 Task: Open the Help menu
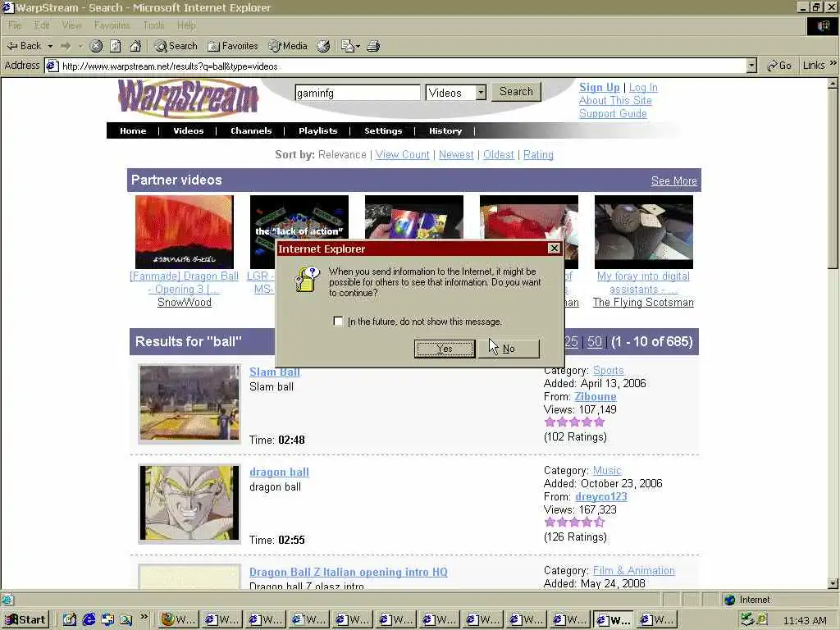click(x=186, y=25)
